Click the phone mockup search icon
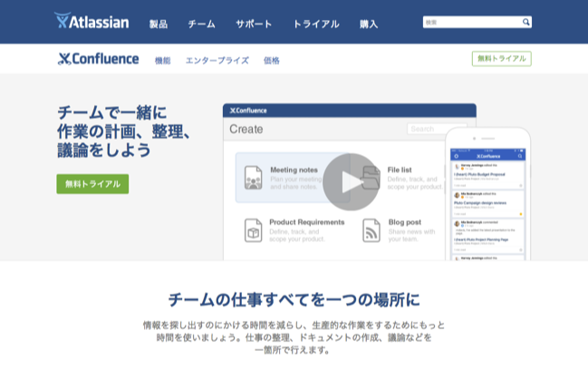The width and height of the screenshot is (588, 369). [520, 156]
